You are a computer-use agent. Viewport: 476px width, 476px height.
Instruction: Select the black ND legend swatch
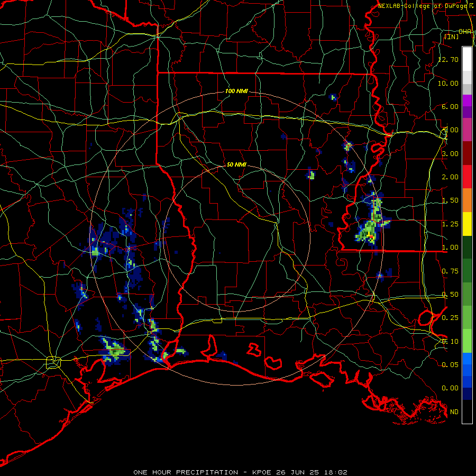pyautogui.click(x=467, y=411)
